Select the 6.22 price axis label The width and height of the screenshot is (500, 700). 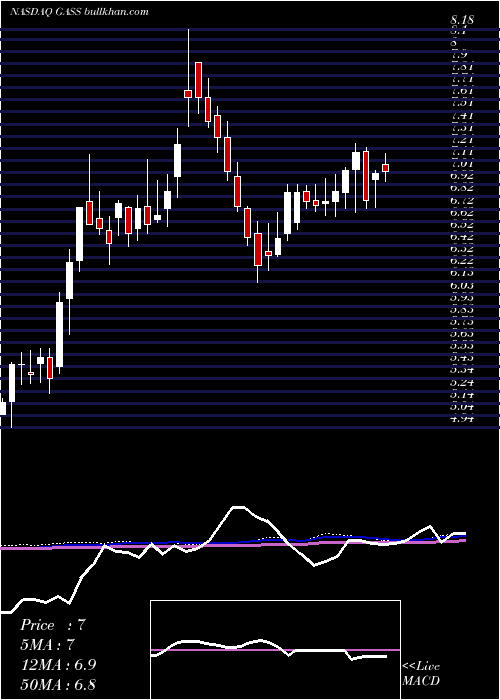click(x=462, y=260)
